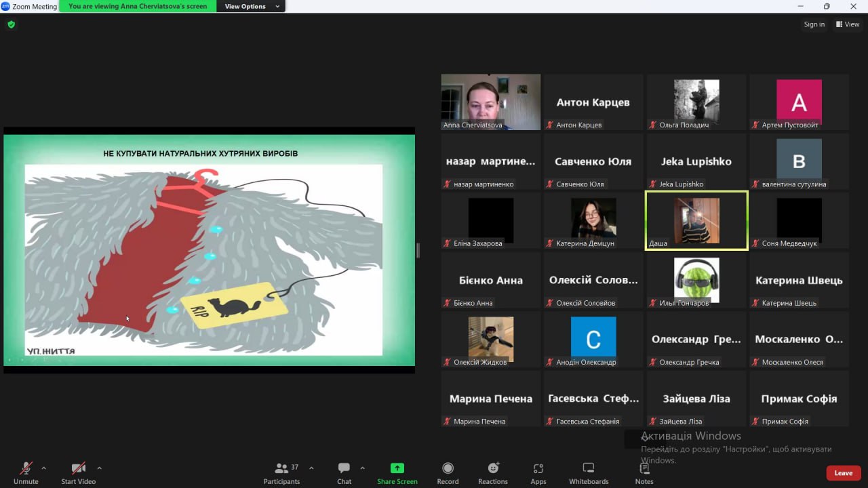Open the Notes icon
This screenshot has width=868, height=488.
[644, 468]
